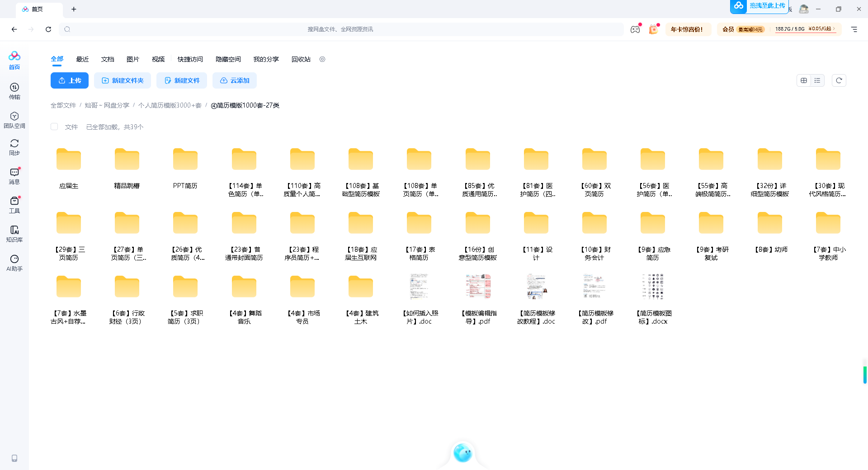This screenshot has width=868, height=470.
Task: Click the 上传 upload button
Action: [x=70, y=80]
